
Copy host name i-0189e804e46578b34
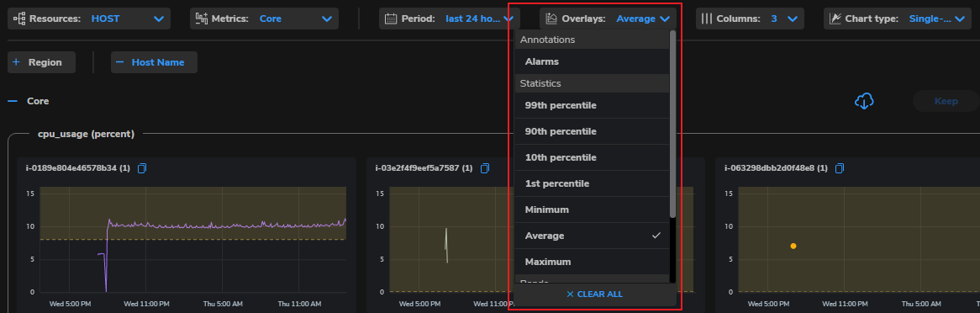(x=142, y=168)
